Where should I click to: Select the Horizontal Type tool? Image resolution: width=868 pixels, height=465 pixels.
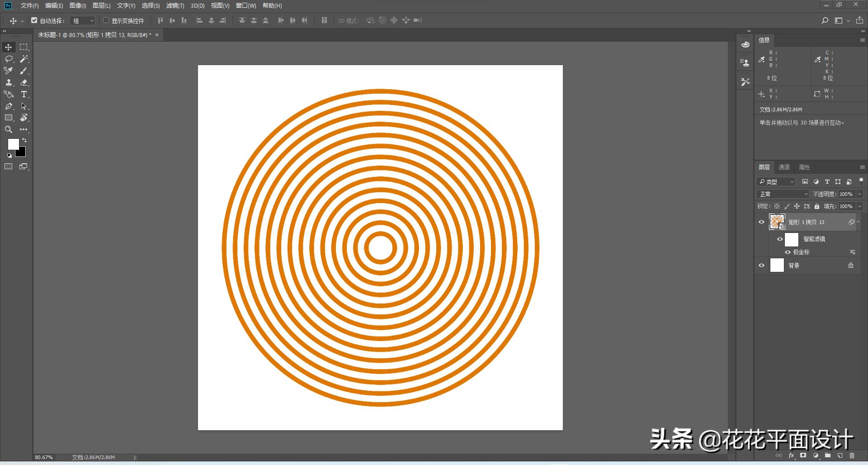pyautogui.click(x=24, y=94)
